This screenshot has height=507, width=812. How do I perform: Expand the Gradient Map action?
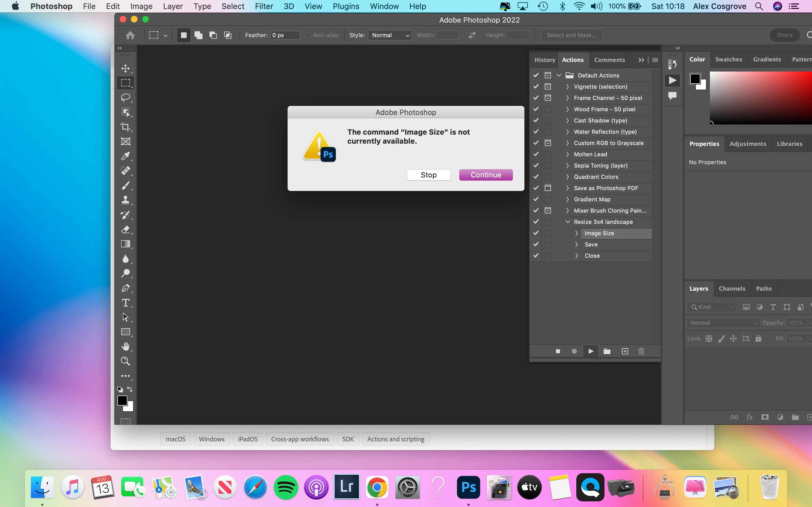click(x=568, y=199)
